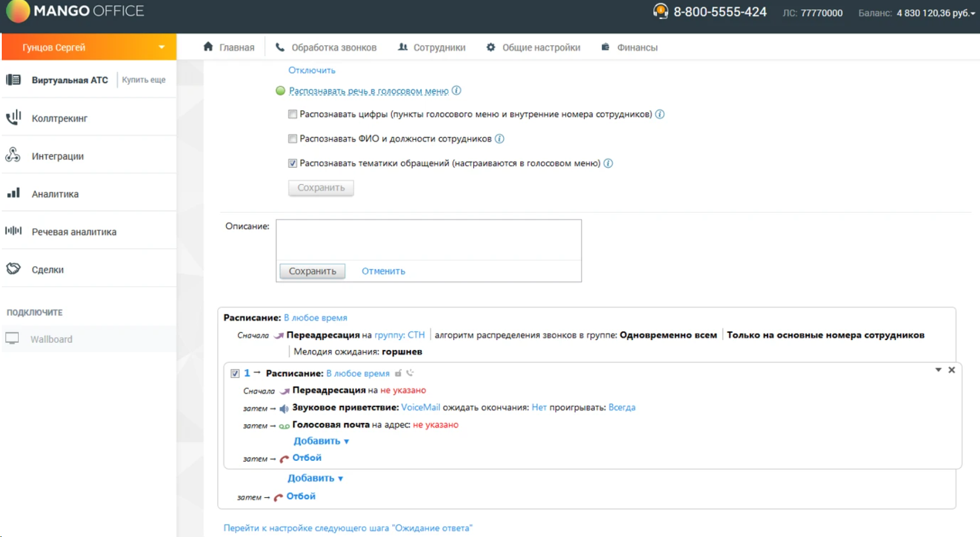Viewport: 980px width, 537px height.
Task: Remove step 1 block with X
Action: point(952,370)
